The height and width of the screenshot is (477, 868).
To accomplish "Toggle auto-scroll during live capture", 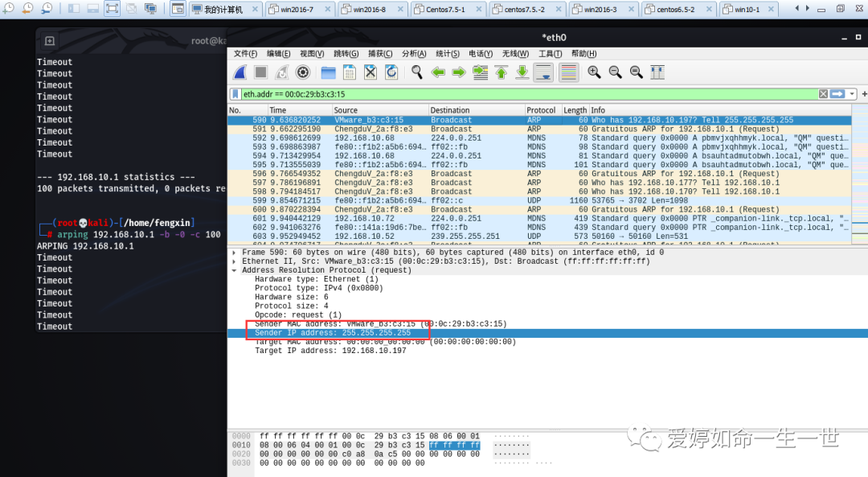I will [543, 72].
